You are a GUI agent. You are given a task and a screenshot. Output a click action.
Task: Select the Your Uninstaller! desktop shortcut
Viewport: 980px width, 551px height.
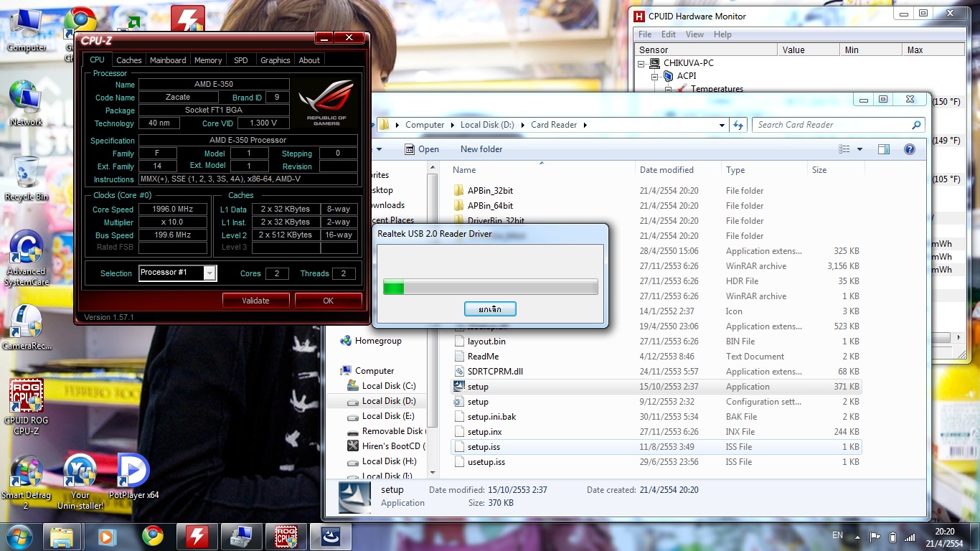[80, 483]
